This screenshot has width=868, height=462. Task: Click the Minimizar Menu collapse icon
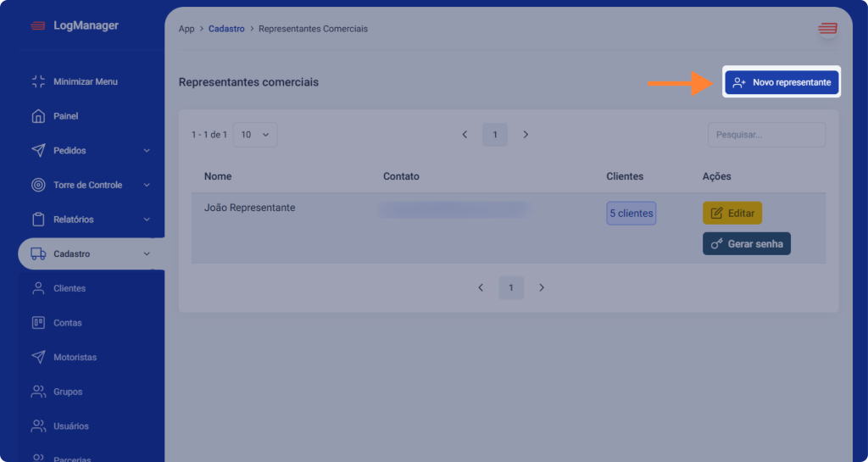pos(38,81)
